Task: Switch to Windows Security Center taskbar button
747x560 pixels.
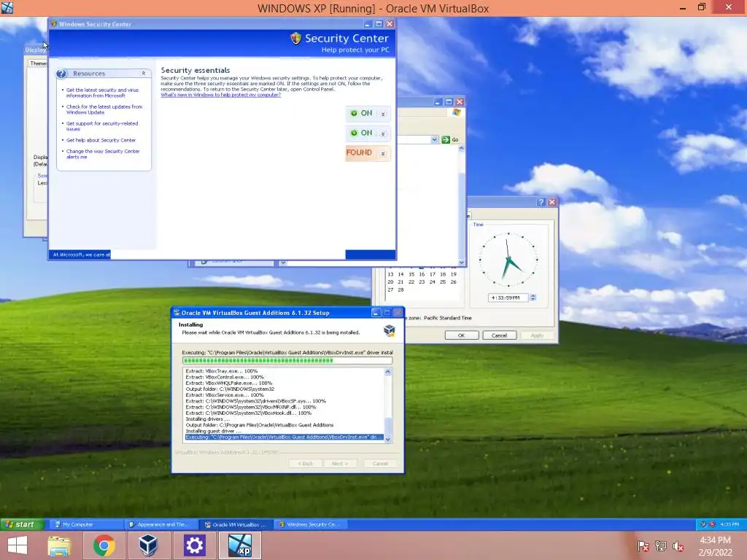Action: 311,524
